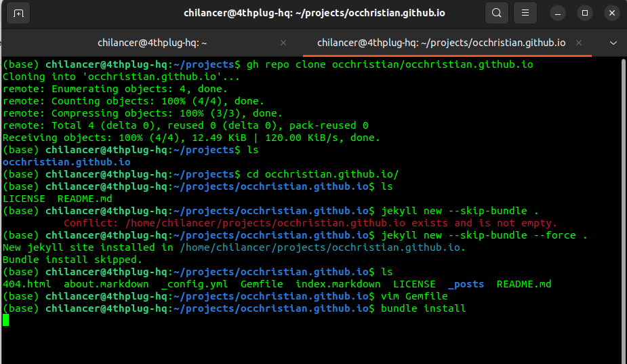Click the green terminal cursor block
The width and height of the screenshot is (627, 364).
point(5,320)
